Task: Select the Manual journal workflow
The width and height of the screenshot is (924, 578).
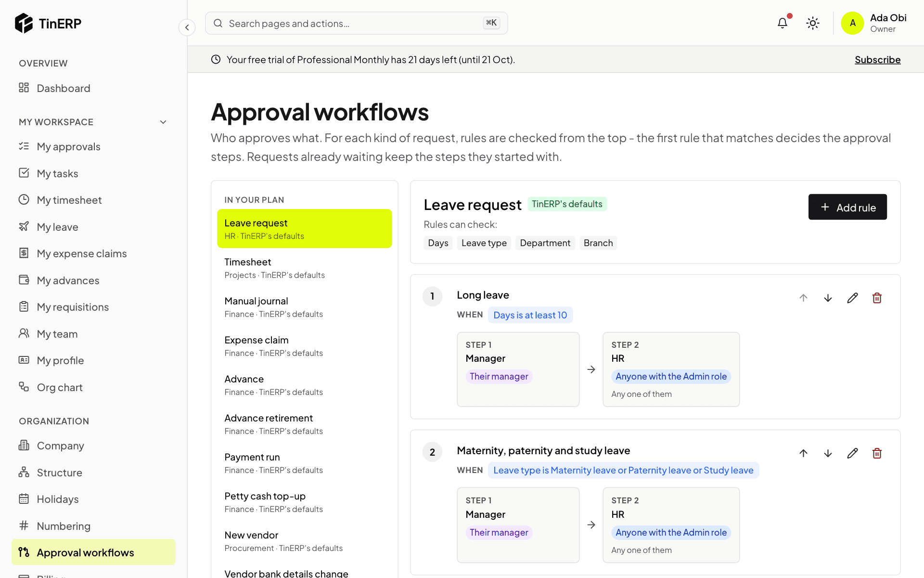Action: point(304,307)
